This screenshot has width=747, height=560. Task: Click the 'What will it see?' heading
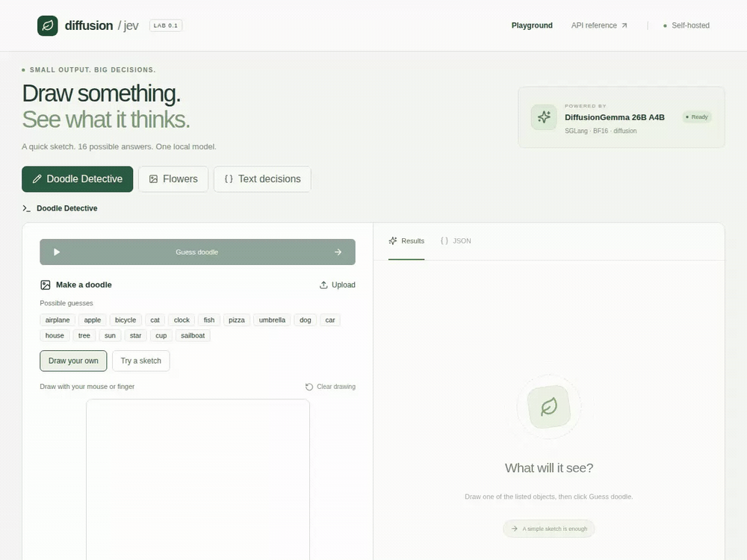click(x=549, y=468)
